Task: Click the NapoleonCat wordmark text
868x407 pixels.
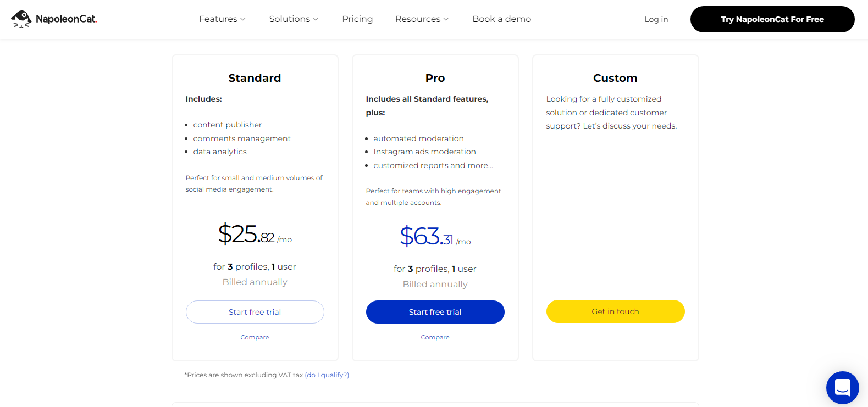Action: pos(66,19)
